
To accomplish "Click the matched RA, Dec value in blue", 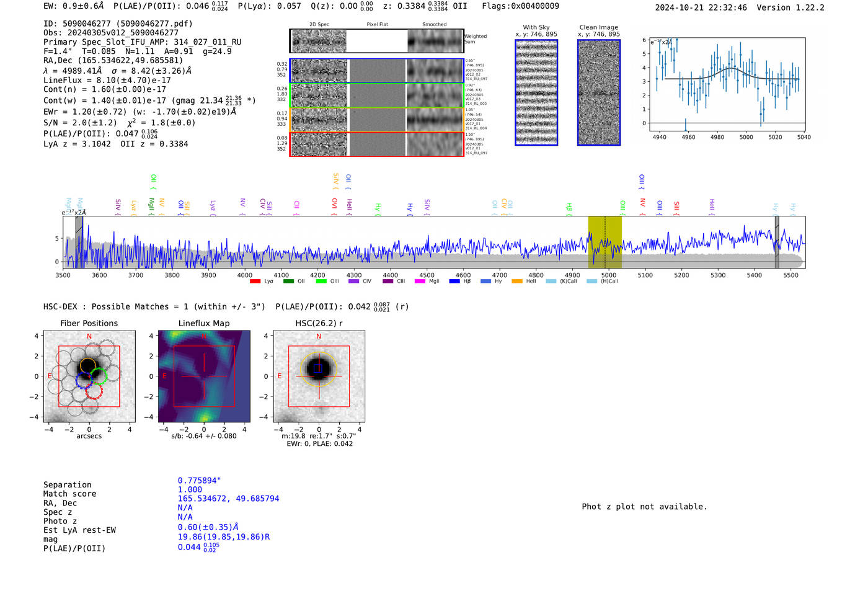I will coord(228,499).
